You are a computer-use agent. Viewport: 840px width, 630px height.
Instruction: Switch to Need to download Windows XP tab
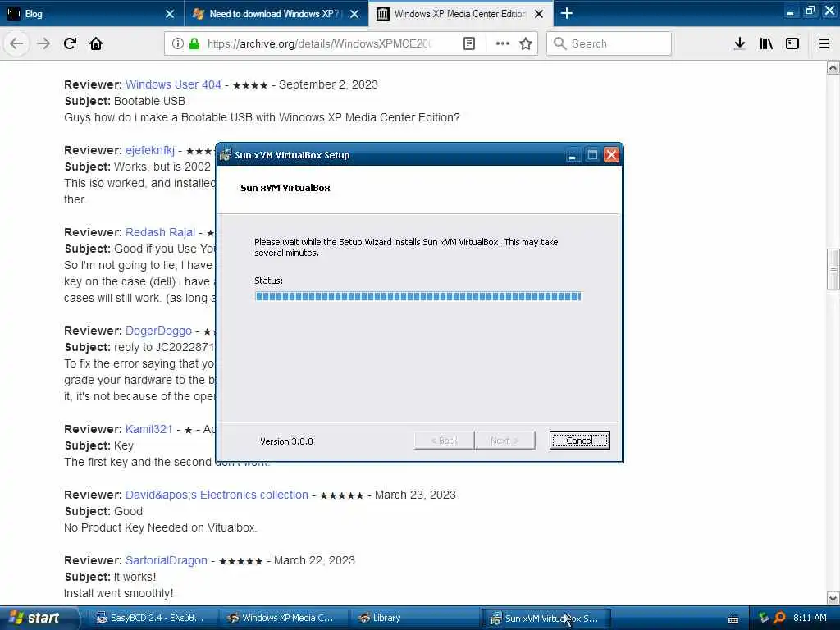click(276, 13)
